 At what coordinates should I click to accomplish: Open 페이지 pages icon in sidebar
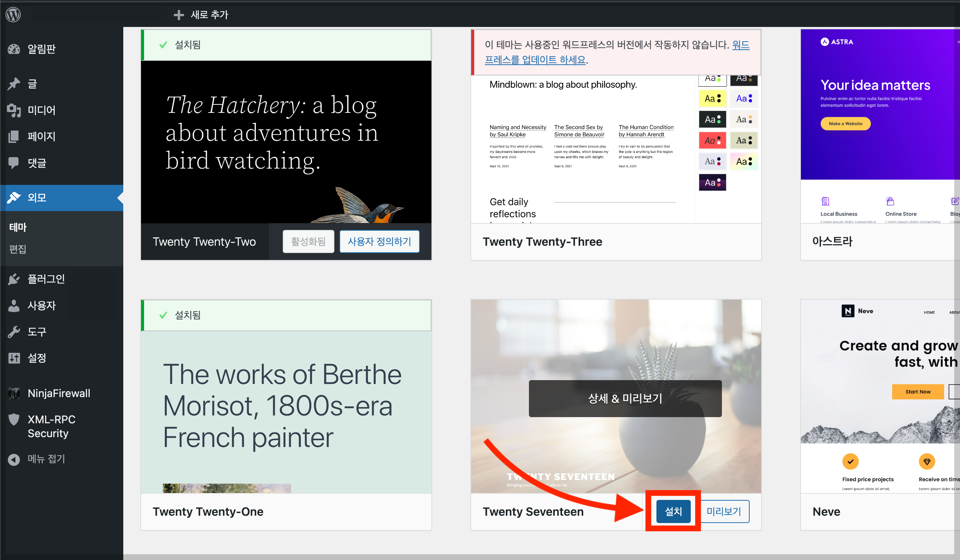(x=14, y=136)
